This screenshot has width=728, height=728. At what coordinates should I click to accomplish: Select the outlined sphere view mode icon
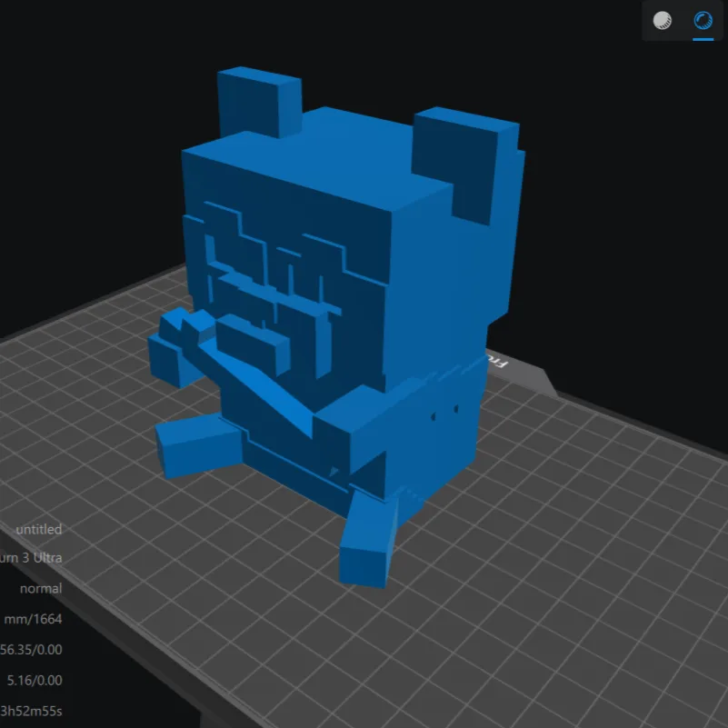703,20
